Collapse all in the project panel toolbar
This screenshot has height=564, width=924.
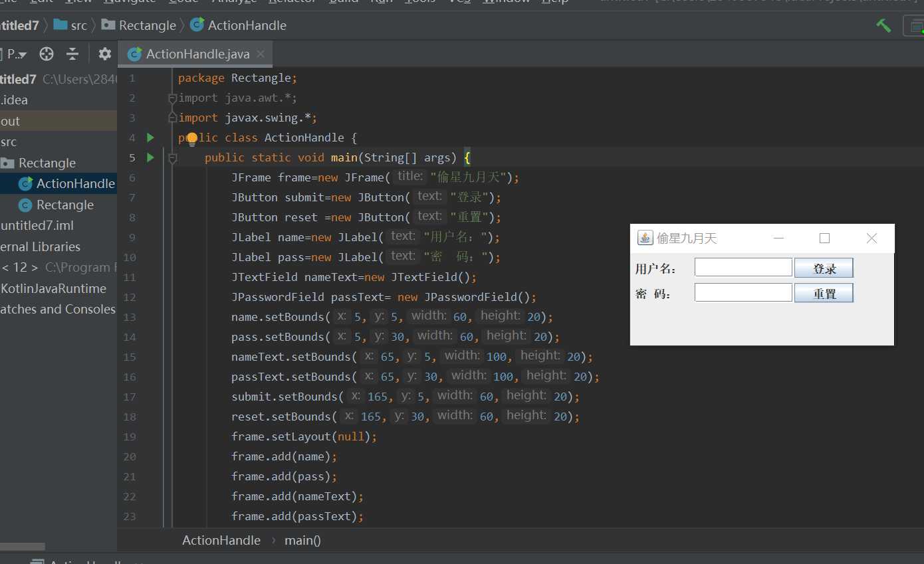(x=72, y=54)
